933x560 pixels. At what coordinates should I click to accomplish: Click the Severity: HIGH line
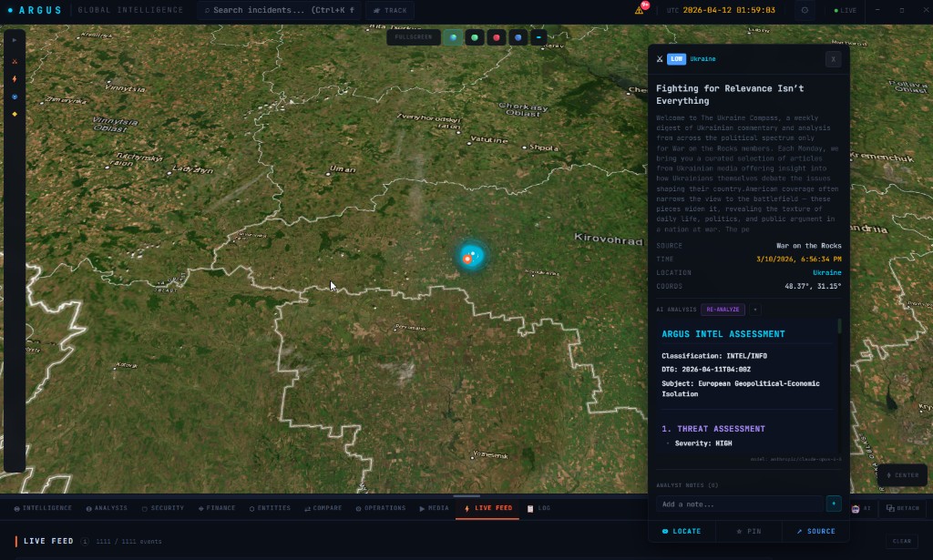pos(703,443)
